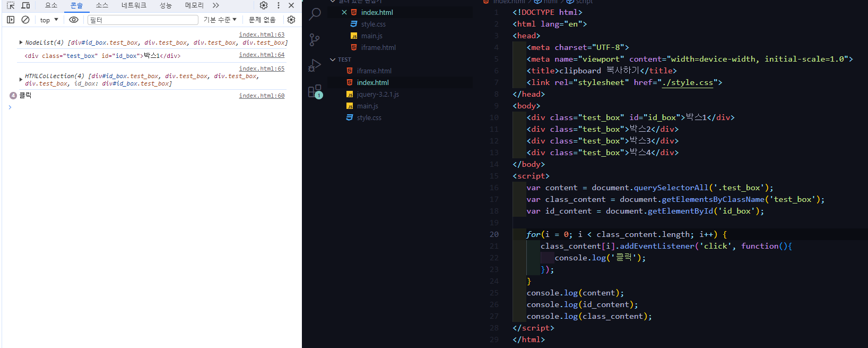Viewport: 868px width, 348px height.
Task: Switch to the 콘솔 tab
Action: [x=77, y=5]
